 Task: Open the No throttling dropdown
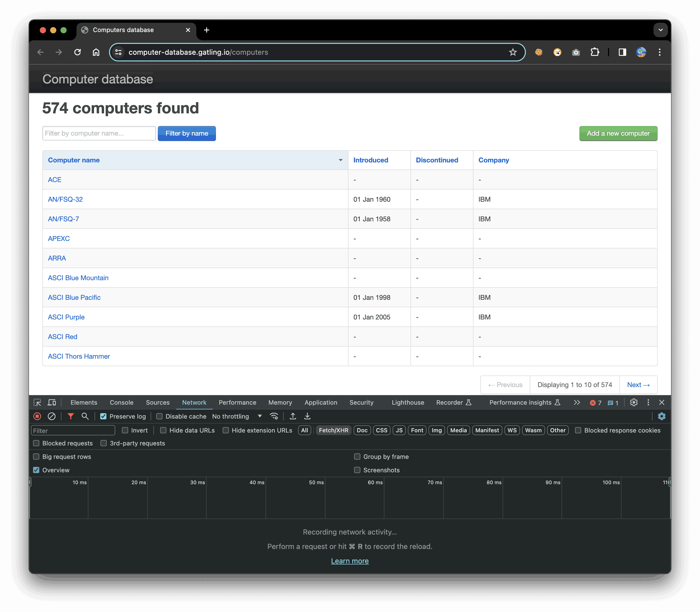coord(237,416)
